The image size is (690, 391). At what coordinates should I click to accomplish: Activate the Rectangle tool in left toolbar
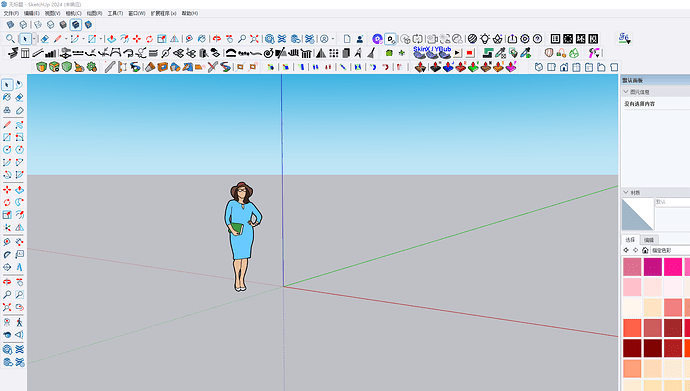(x=7, y=137)
